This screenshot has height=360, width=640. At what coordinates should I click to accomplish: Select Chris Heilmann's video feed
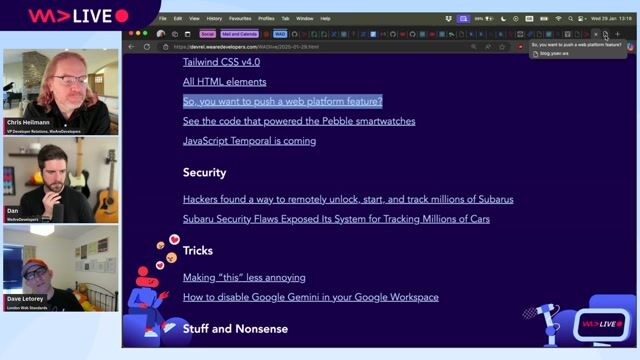coord(61,92)
